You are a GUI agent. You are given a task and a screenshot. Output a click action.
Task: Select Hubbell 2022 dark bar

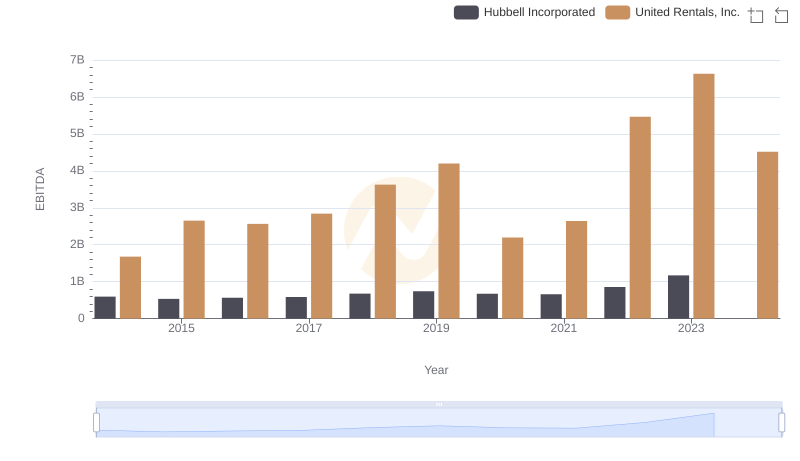(x=614, y=303)
